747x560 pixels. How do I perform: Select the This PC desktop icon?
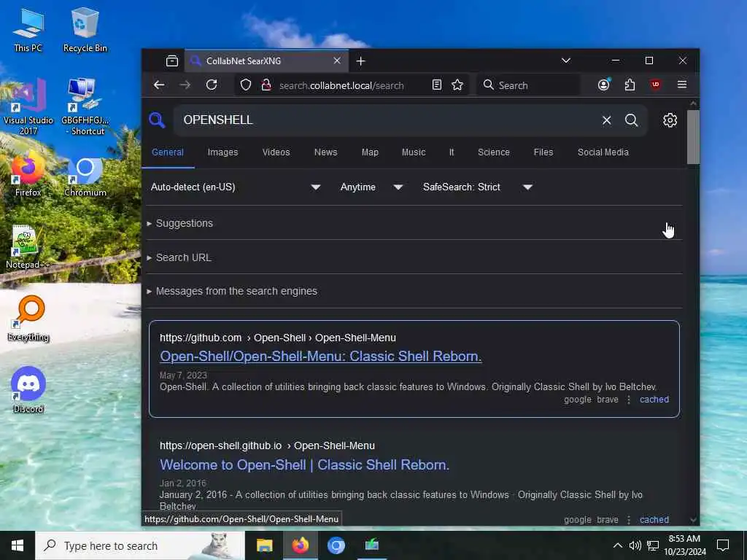pyautogui.click(x=28, y=30)
